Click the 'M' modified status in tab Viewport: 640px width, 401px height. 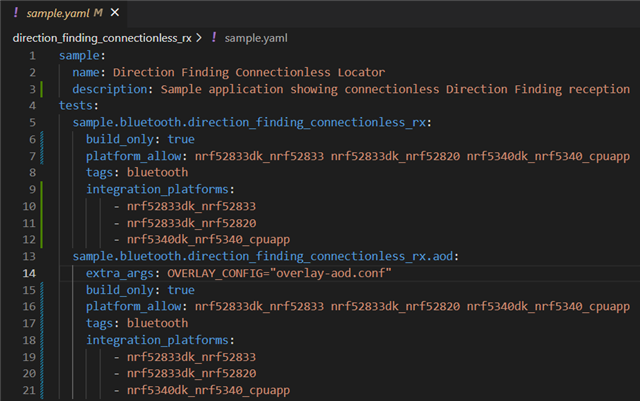pyautogui.click(x=98, y=13)
